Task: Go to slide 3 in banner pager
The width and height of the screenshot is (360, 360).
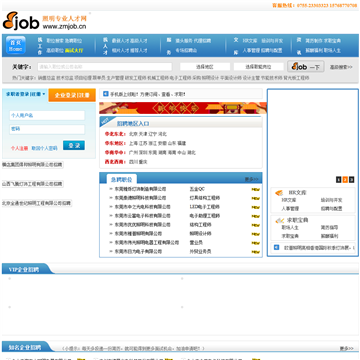Action: click(x=351, y=180)
